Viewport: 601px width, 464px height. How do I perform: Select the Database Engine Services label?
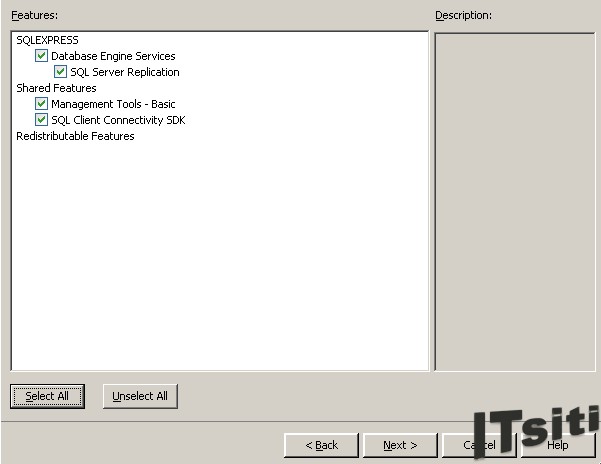click(113, 56)
